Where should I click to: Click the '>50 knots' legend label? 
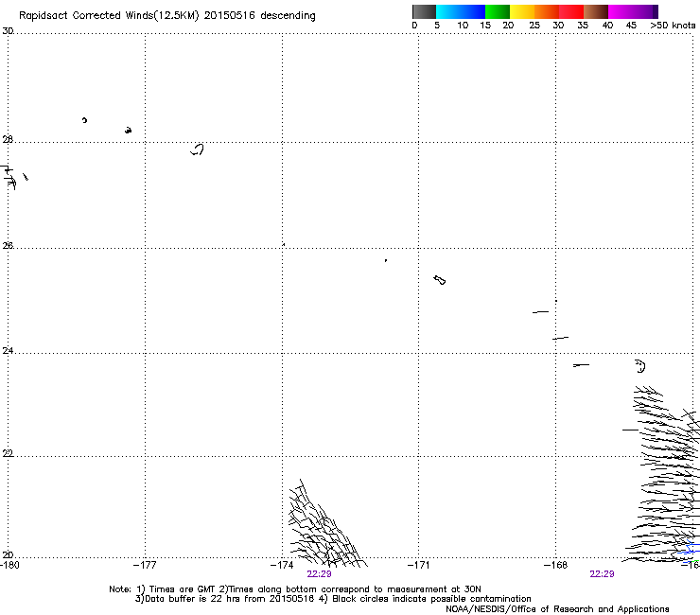coord(673,25)
